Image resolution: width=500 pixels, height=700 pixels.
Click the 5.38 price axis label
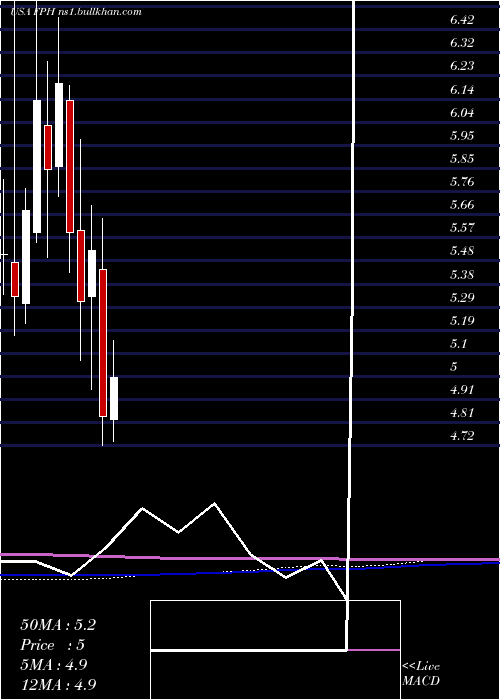coord(462,275)
